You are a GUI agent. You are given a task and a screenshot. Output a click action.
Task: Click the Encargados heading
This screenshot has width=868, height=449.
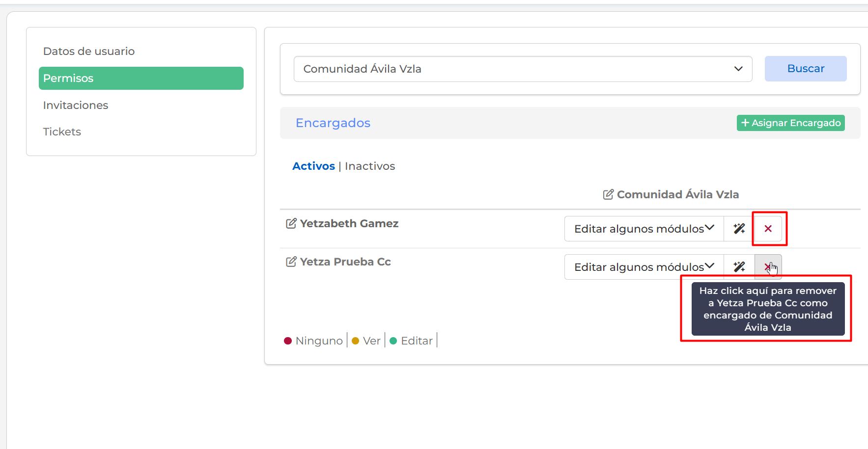click(x=333, y=123)
